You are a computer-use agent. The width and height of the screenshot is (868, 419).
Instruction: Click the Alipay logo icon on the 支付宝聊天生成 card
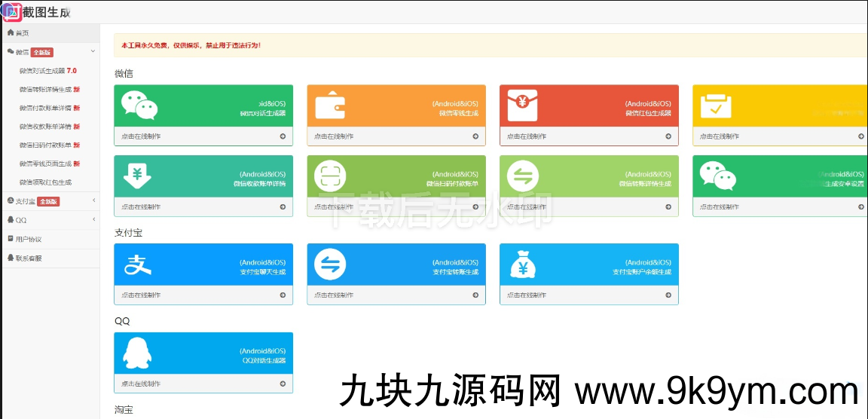click(138, 265)
